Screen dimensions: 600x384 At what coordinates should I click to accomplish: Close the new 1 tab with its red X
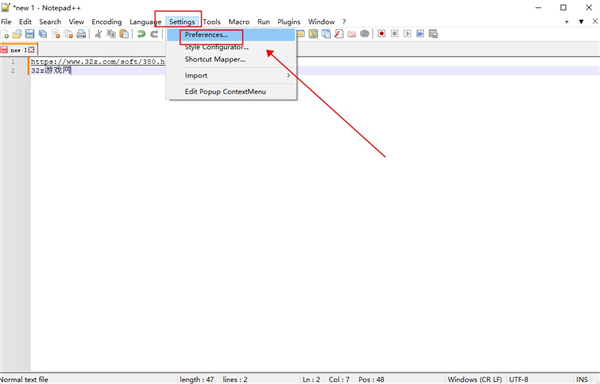click(31, 50)
